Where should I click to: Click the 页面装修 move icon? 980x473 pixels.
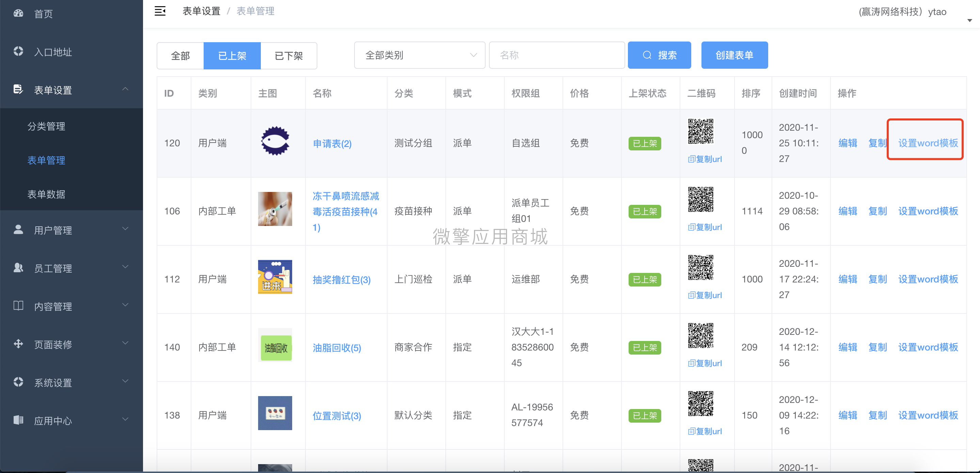pyautogui.click(x=18, y=344)
